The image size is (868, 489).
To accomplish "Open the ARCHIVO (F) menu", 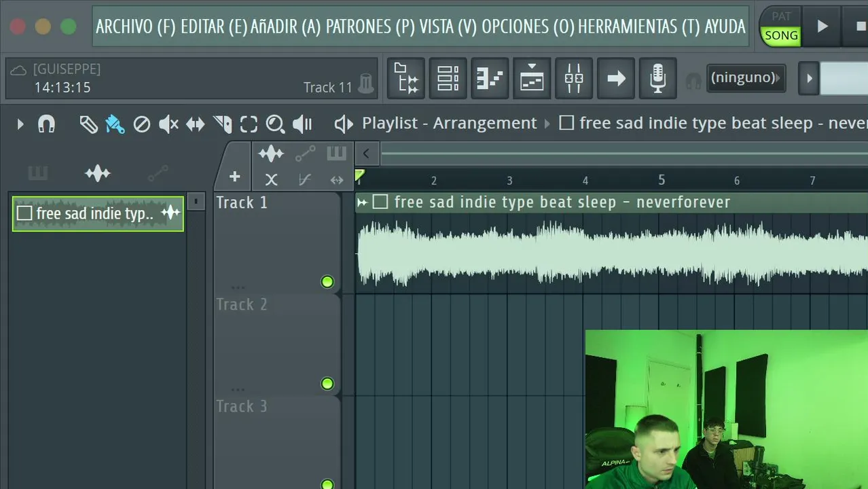I will coord(136,26).
